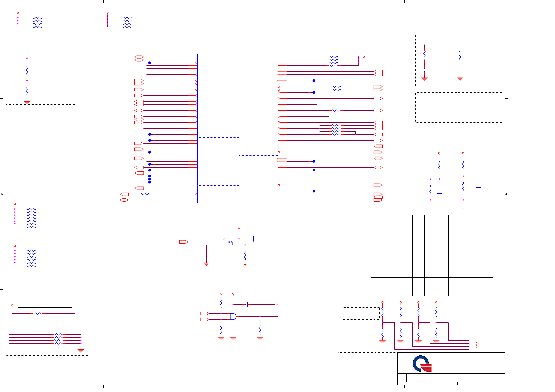Click the lower input port of the AND gate

click(205, 319)
